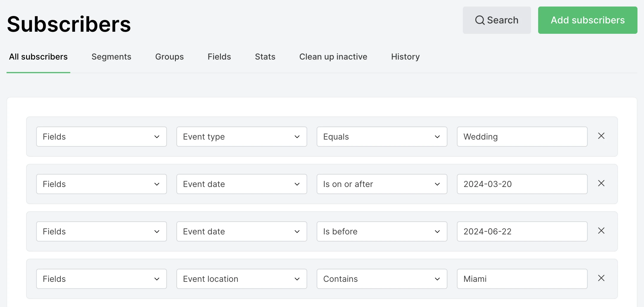The image size is (644, 307).
Task: Open the Fields dropdown in first filter row
Action: pos(101,137)
